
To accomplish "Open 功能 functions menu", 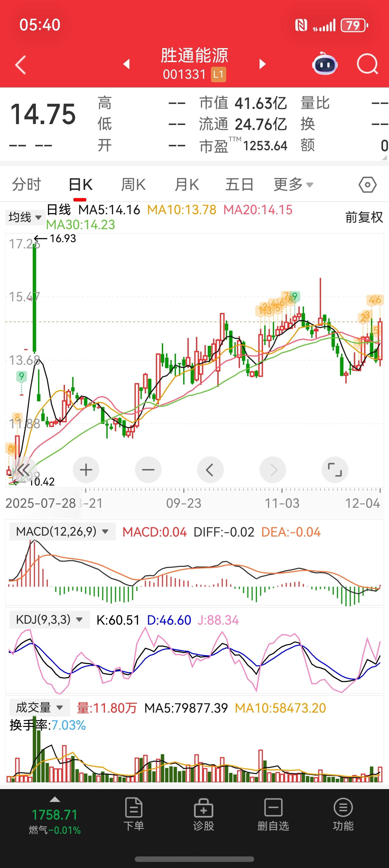I will (x=343, y=815).
